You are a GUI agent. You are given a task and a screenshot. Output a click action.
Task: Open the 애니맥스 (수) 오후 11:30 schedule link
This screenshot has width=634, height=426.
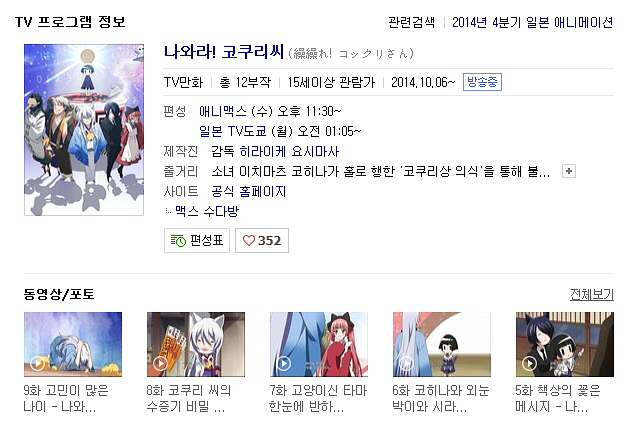tap(270, 111)
